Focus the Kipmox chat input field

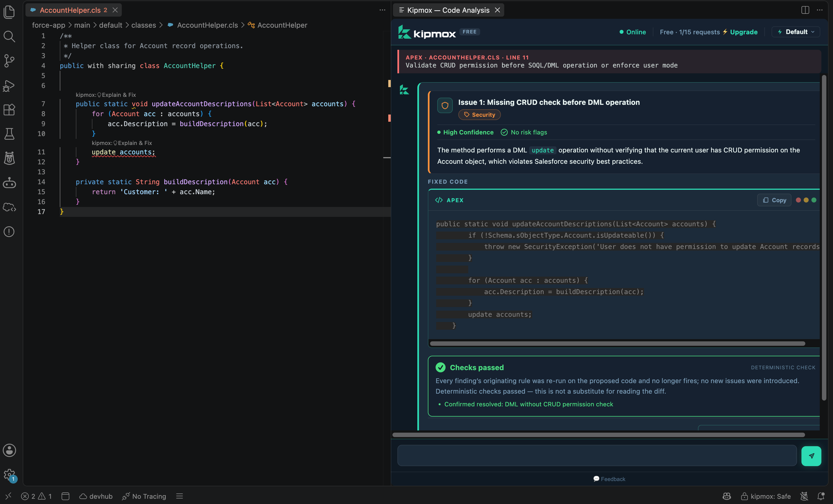coord(597,456)
